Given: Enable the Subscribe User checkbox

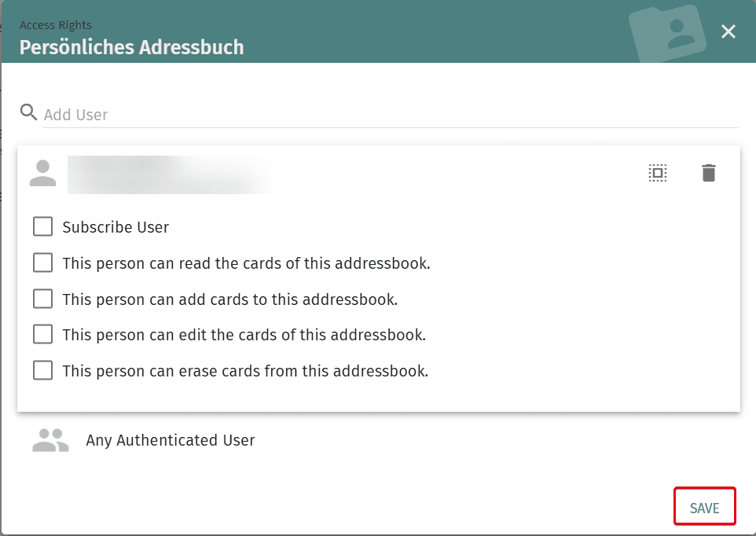Looking at the screenshot, I should (x=43, y=226).
